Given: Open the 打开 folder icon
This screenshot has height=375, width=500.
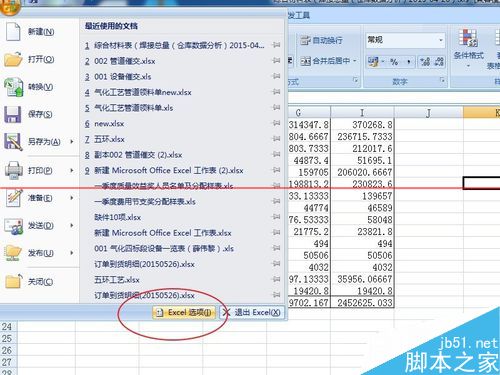Looking at the screenshot, I should point(13,59).
